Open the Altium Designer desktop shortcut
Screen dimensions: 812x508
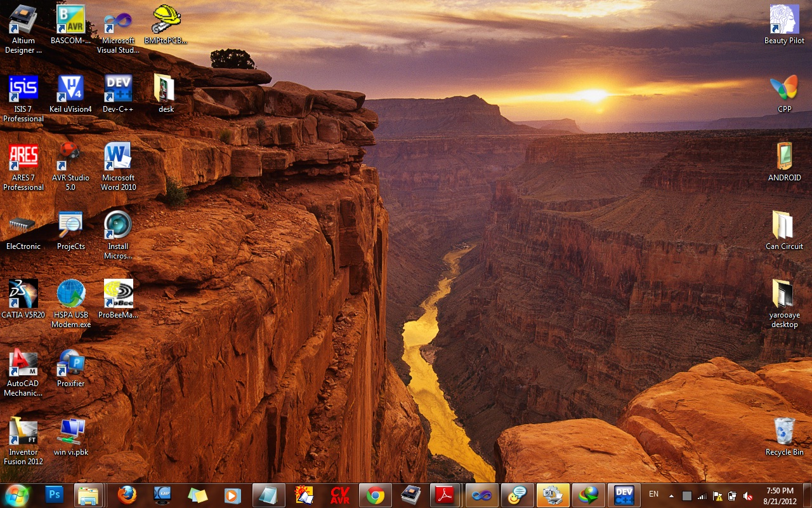(x=23, y=29)
